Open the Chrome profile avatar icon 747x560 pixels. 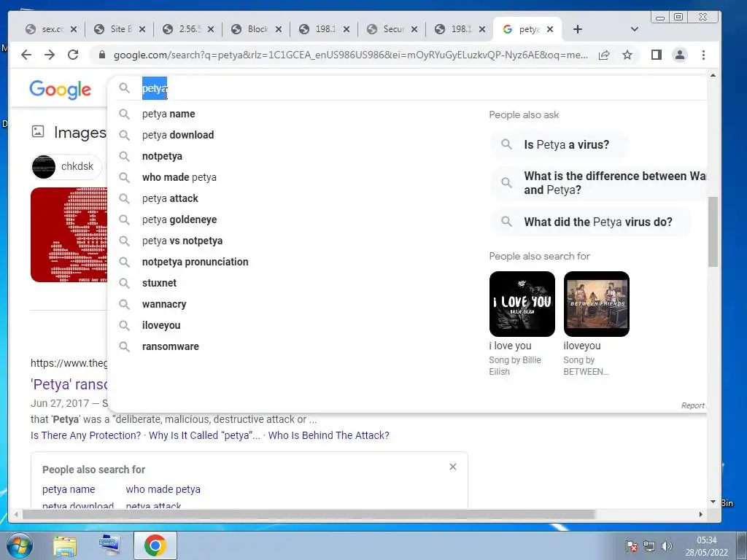(680, 55)
